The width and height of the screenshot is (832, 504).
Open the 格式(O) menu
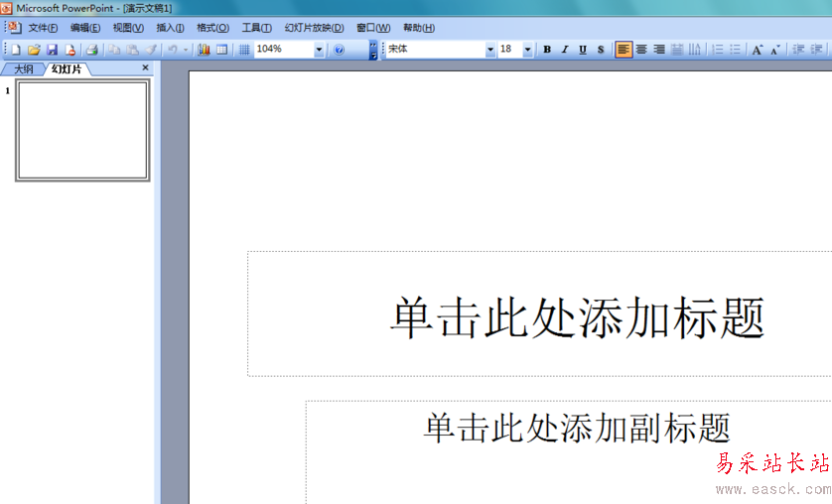click(212, 28)
